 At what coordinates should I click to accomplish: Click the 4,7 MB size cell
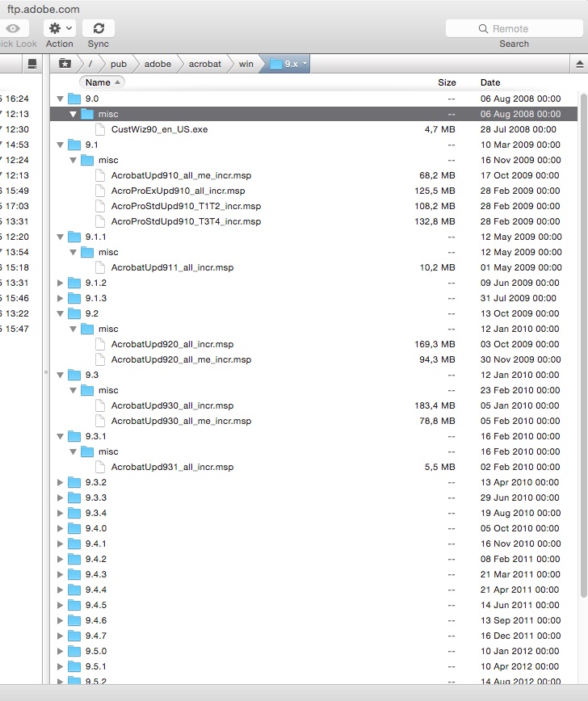pyautogui.click(x=439, y=129)
